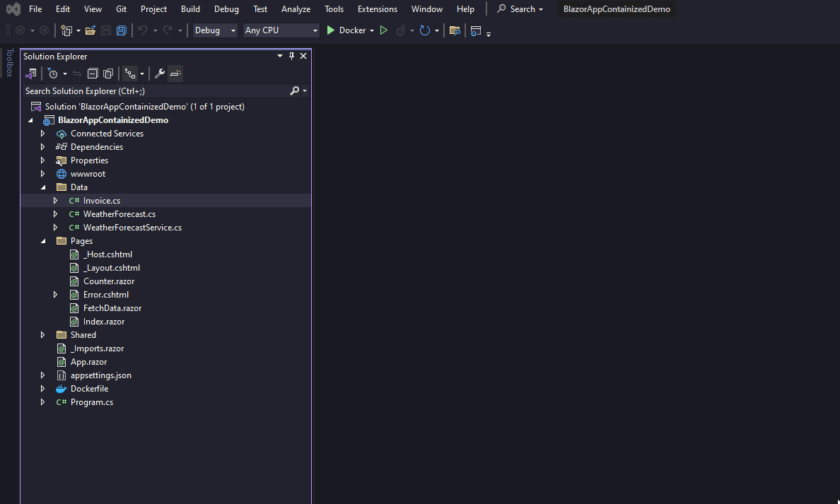The width and height of the screenshot is (840, 504).
Task: Select the Solution 'BlazorAppContainizedDemo' root node
Action: pos(145,107)
